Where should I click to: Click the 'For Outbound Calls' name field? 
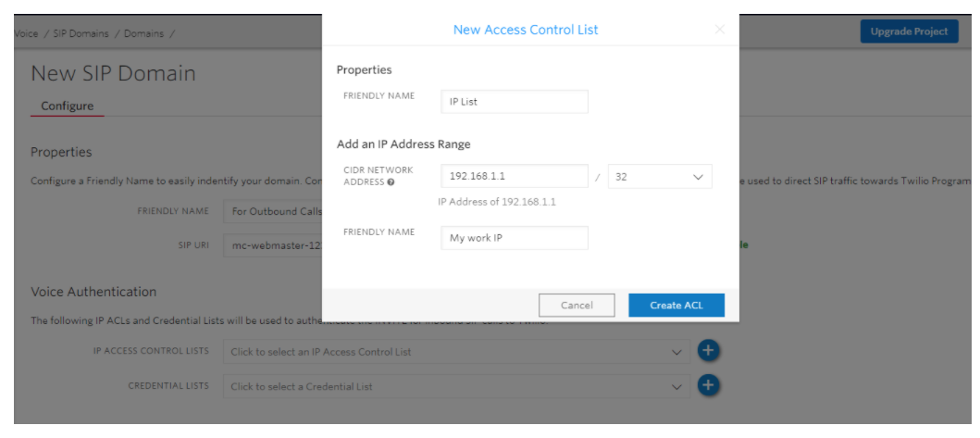tap(273, 211)
